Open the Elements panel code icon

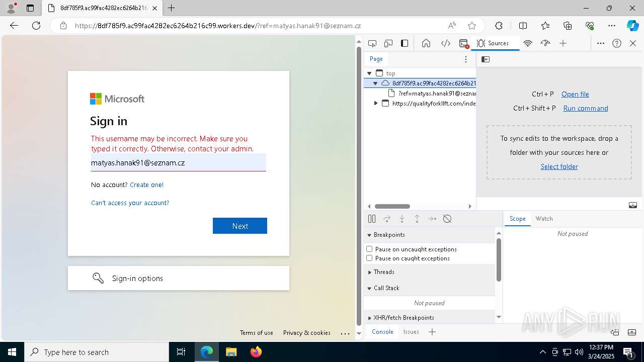click(x=446, y=43)
